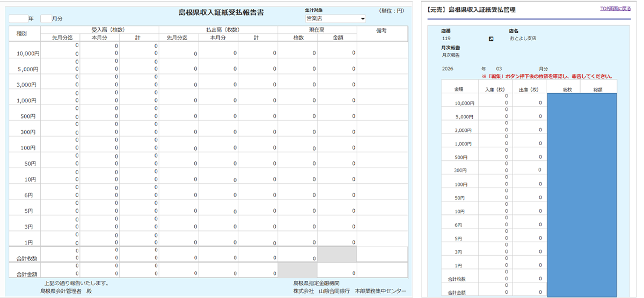Viewport: 644px width, 298px height.
Task: Click the 島根県会計管理者 殿 line
Action: pyautogui.click(x=65, y=291)
